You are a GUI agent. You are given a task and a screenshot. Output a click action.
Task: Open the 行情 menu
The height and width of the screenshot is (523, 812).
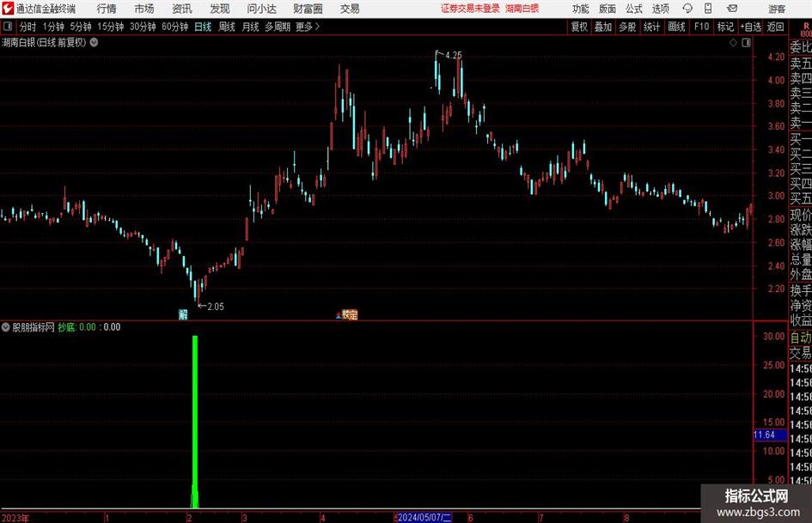[x=107, y=9]
